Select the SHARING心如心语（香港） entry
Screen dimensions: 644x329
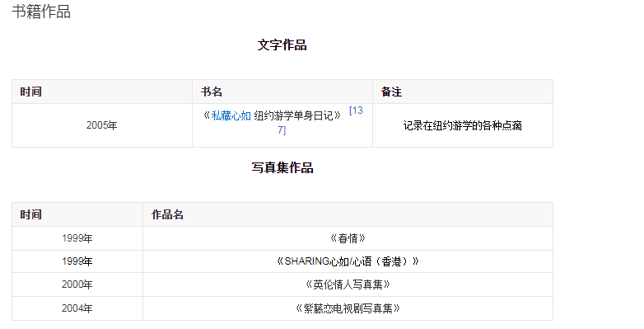click(348, 261)
